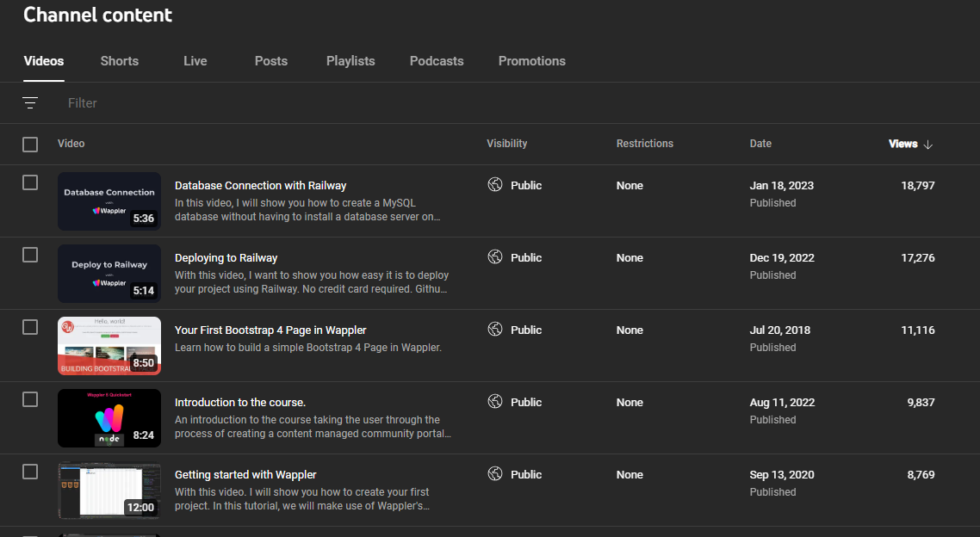
Task: Click the Dec 19, 2022 date
Action: pos(782,258)
